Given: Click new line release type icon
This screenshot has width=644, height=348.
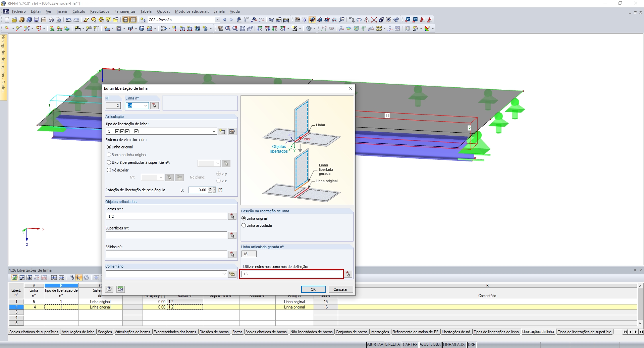Looking at the screenshot, I should (222, 132).
